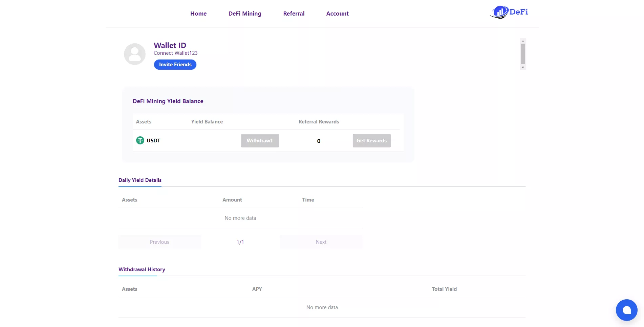Navigate to DeFi Mining page
This screenshot has height=327, width=644.
[245, 14]
